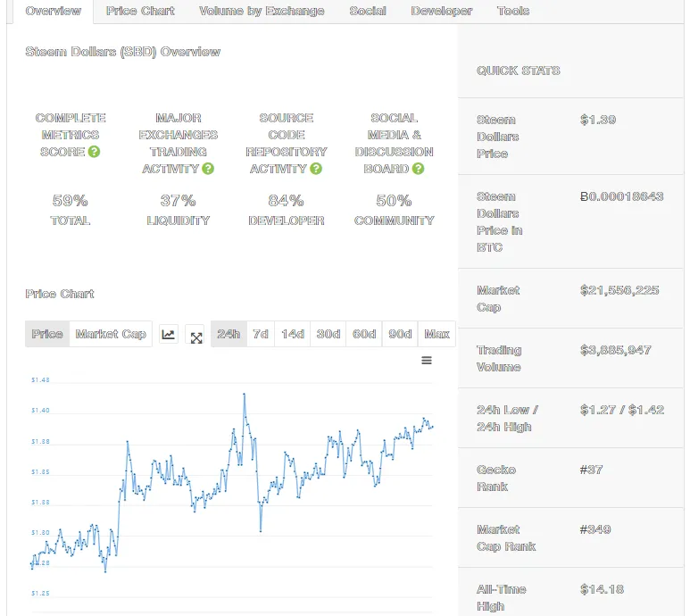Go to the Social tab

368,11
